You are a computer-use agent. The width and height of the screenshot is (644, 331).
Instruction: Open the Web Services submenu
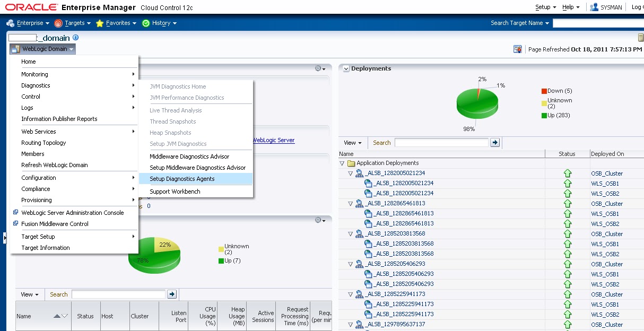coord(74,132)
